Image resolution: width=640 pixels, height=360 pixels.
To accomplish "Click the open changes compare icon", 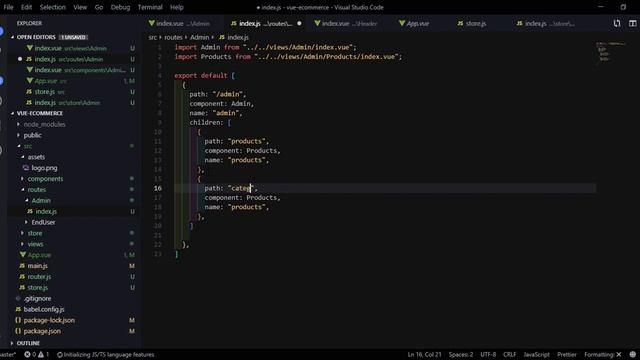I will (617, 24).
